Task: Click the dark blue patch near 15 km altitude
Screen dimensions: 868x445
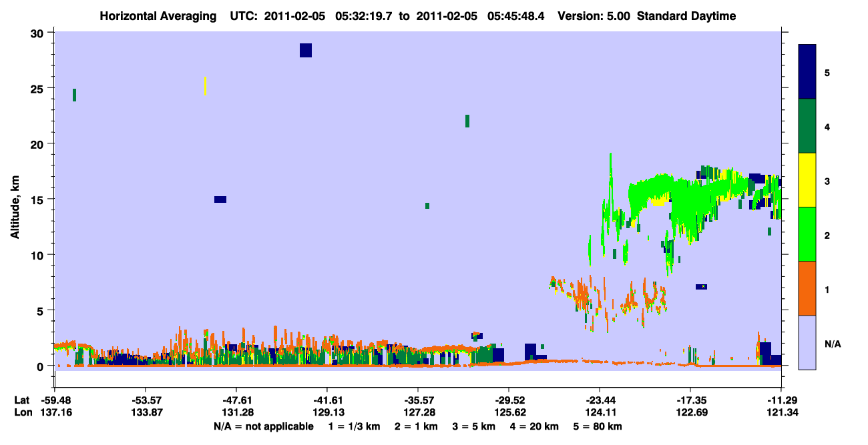Action: [x=220, y=199]
